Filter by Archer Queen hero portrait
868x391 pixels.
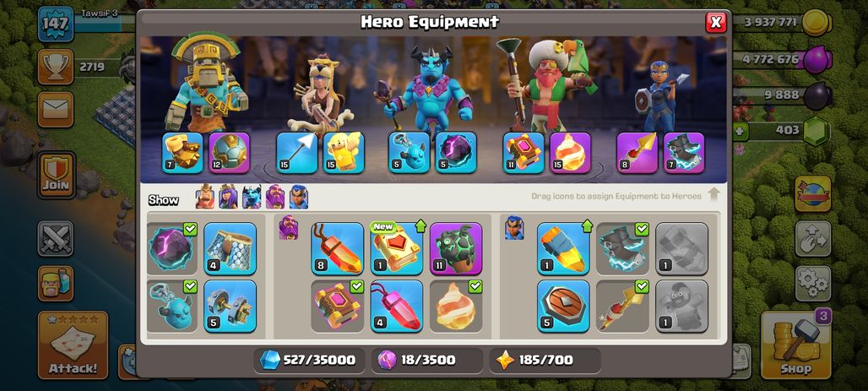coord(228,197)
